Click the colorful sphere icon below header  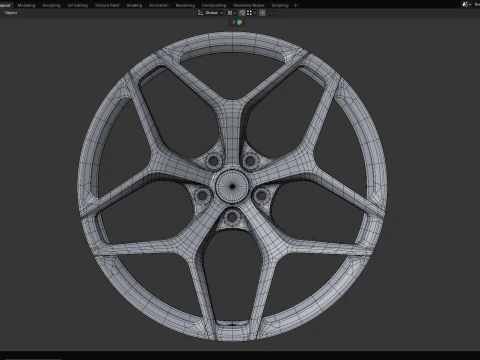click(x=239, y=22)
